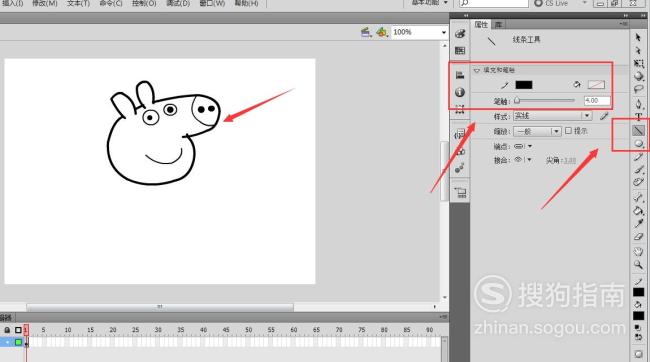The height and width of the screenshot is (362, 650).
Task: Select the Selection arrow tool
Action: point(638,37)
